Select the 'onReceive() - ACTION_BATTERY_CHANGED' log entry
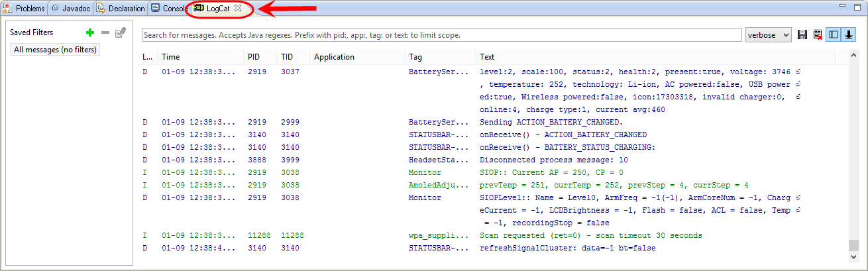 [x=494, y=135]
